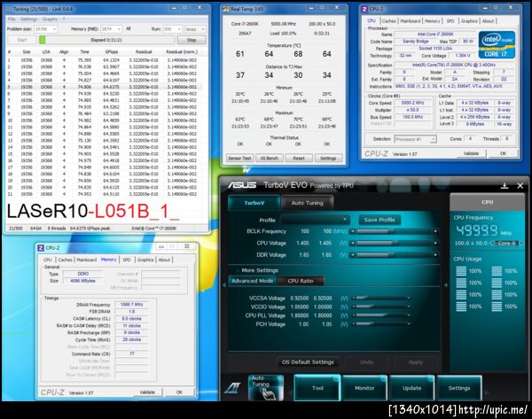532x419 pixels.
Task: Click the right arrow of the bottom TurboV toolbar
Action: tap(487, 392)
